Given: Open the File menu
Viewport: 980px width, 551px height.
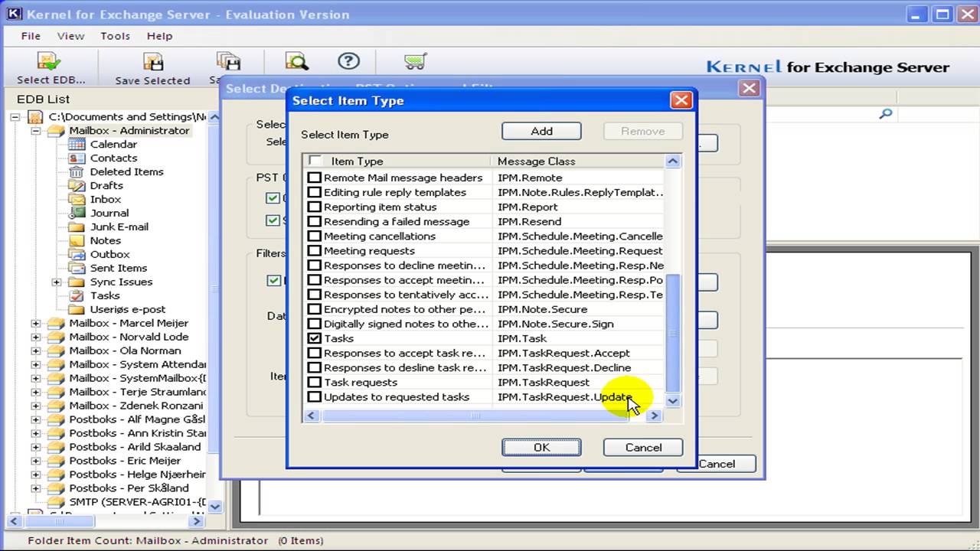Looking at the screenshot, I should point(31,36).
